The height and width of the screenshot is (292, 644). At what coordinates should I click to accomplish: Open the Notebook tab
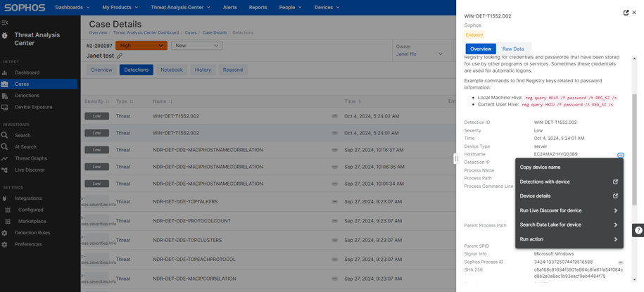(x=171, y=70)
